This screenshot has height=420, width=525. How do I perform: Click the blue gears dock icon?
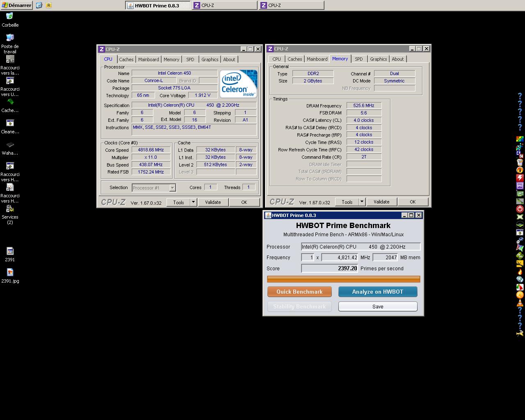point(520,240)
